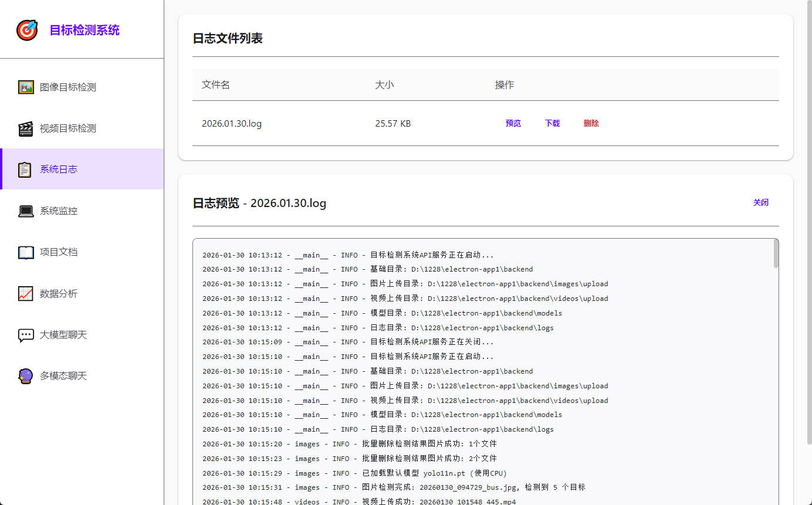The height and width of the screenshot is (505, 812).
Task: Click log line 10:13:12 目标检测系统API服务正在启动
Action: click(348, 255)
